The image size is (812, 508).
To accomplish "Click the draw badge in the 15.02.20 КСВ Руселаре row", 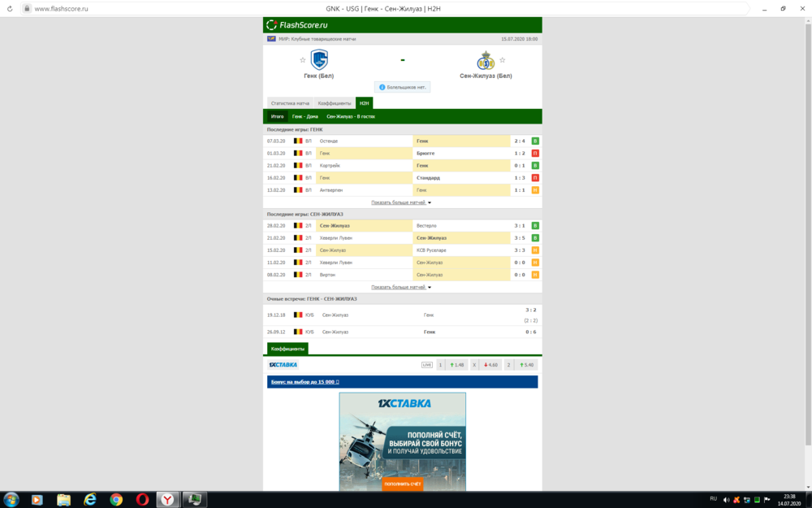I will 535,250.
